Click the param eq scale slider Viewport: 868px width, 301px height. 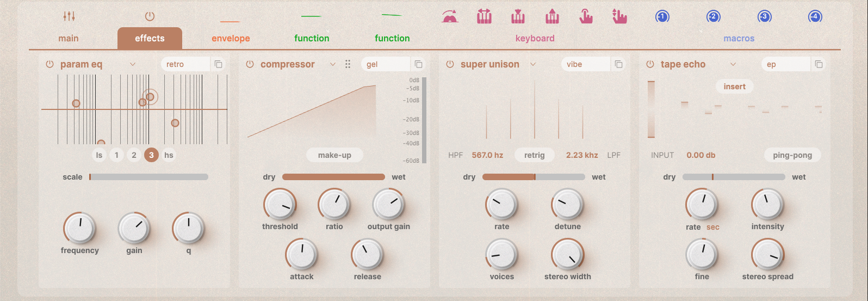pyautogui.click(x=148, y=177)
